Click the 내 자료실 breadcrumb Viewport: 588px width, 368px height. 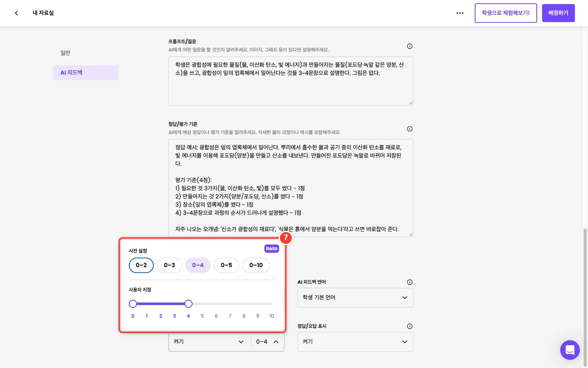(x=43, y=13)
